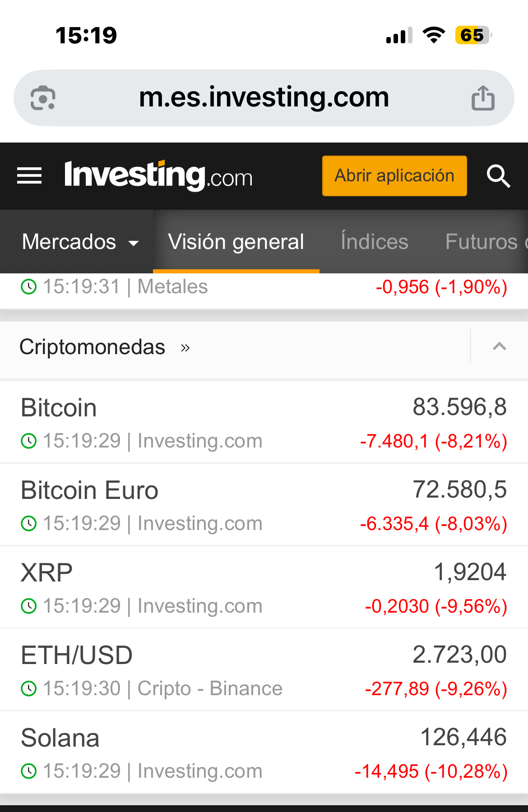Viewport: 528px width, 812px height.
Task: Switch to the Índices tab
Action: (x=375, y=242)
